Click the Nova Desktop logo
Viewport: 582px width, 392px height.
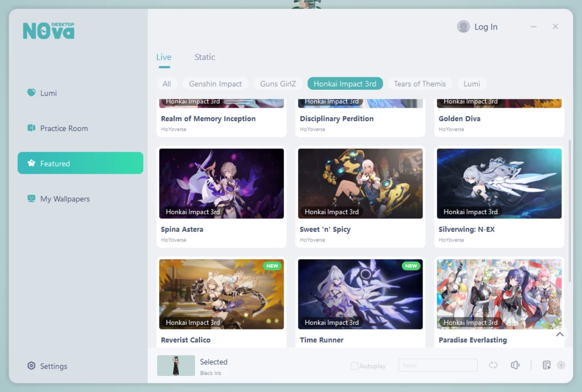click(49, 31)
